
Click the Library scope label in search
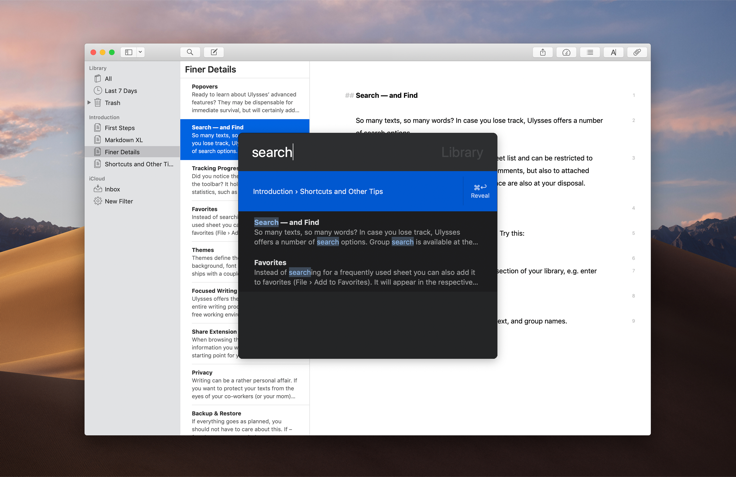click(x=462, y=152)
